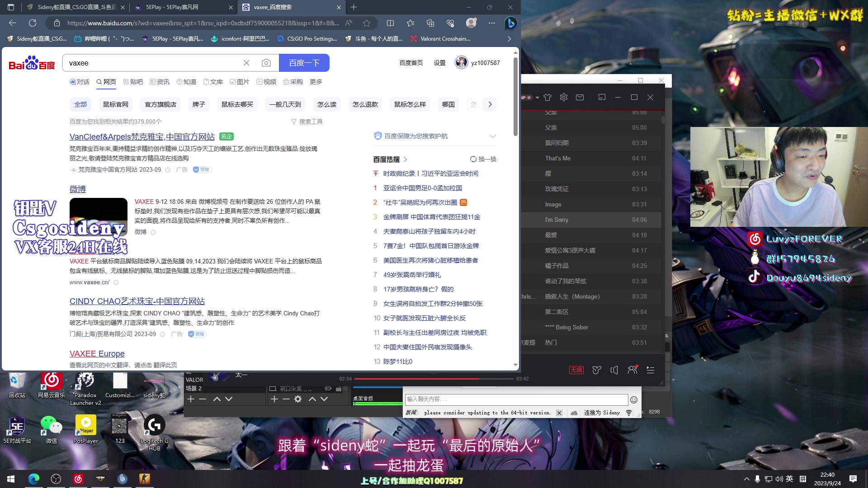868x488 pixels.
Task: Open VanCleef&Arpels梵克雅宝 result link
Action: click(x=142, y=136)
